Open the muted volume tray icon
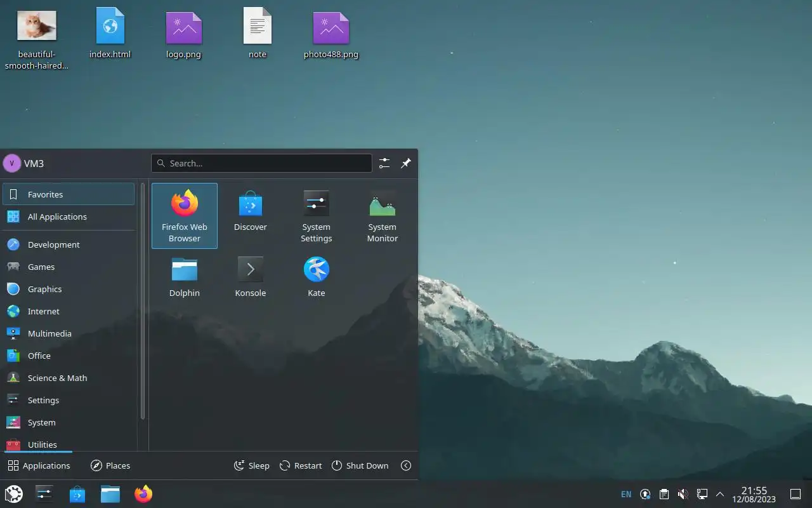 (x=683, y=494)
